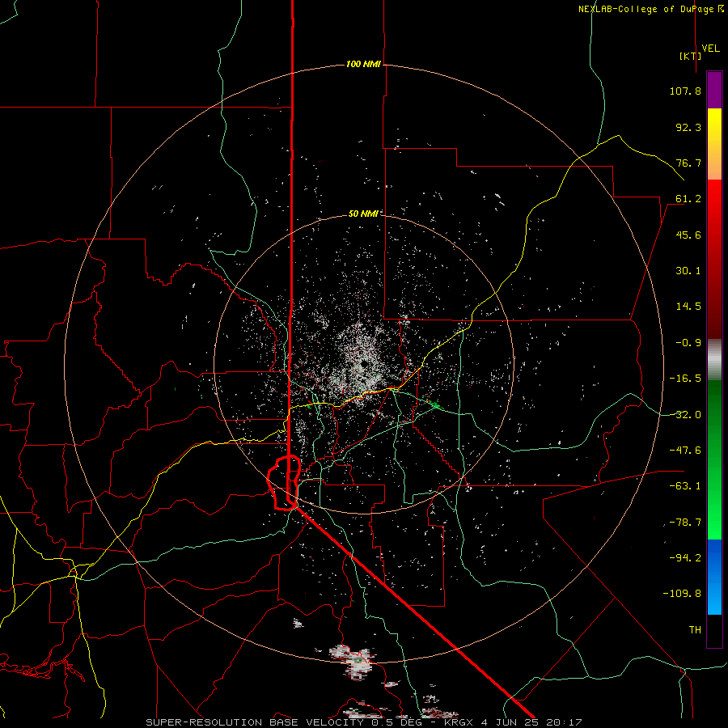
Task: Click the radar site center null circle
Action: (x=363, y=363)
